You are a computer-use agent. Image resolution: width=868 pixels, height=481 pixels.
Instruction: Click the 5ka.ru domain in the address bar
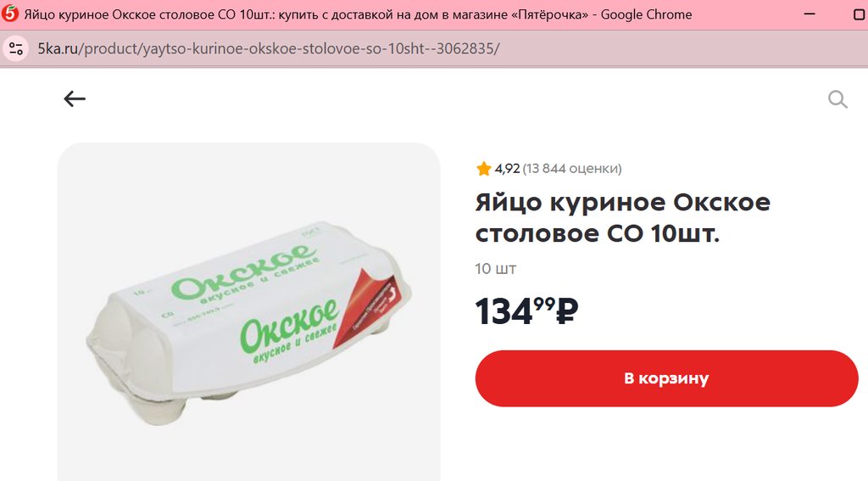coord(58,48)
